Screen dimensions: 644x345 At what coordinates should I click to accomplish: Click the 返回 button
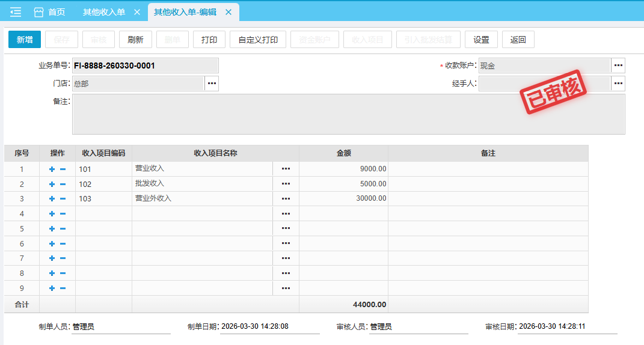click(x=518, y=40)
